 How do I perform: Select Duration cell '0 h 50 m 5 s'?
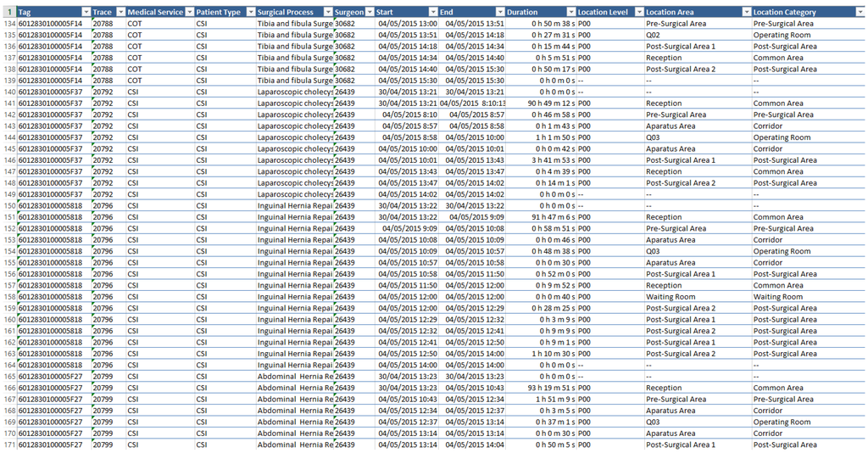[x=541, y=445]
